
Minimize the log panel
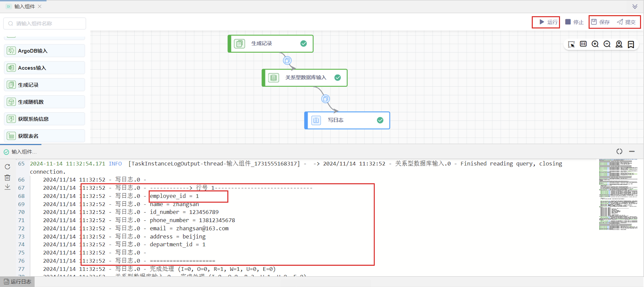632,152
